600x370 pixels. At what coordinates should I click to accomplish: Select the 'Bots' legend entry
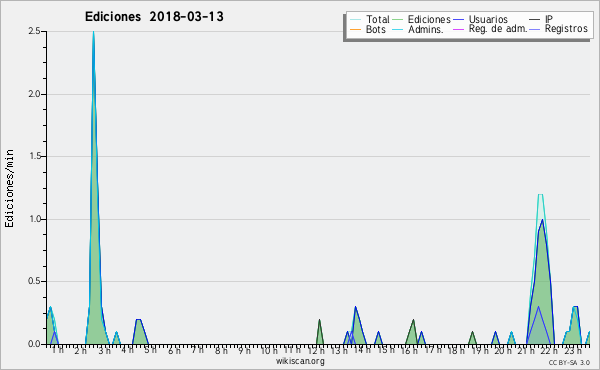coord(376,29)
